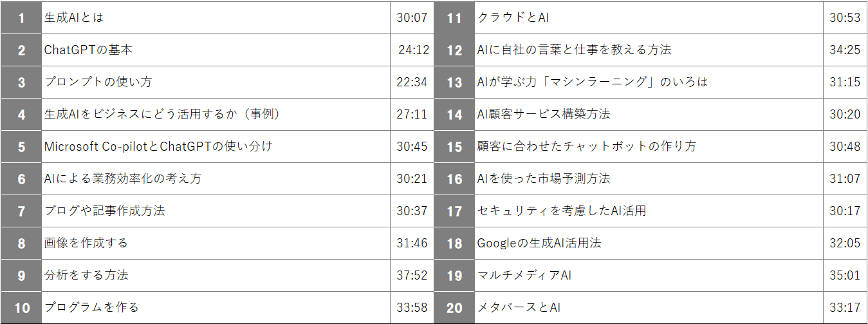Click the duration 31:15

coord(845,82)
